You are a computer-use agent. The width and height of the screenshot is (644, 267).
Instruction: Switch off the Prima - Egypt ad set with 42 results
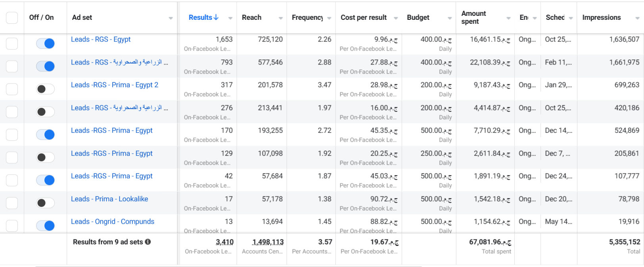[45, 180]
